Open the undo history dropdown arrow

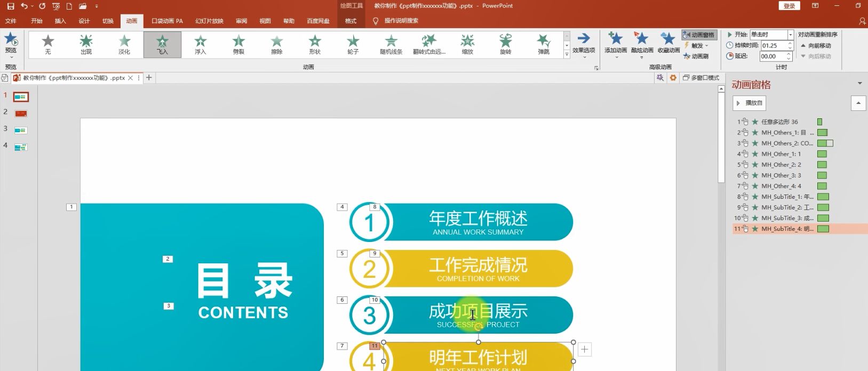pyautogui.click(x=33, y=6)
